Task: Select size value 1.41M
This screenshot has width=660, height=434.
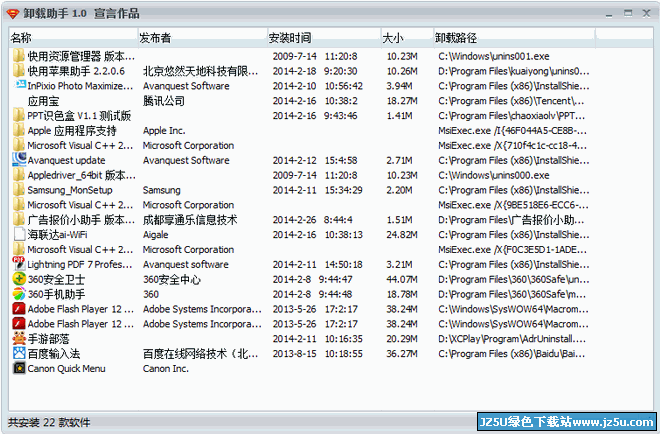Action: point(399,116)
